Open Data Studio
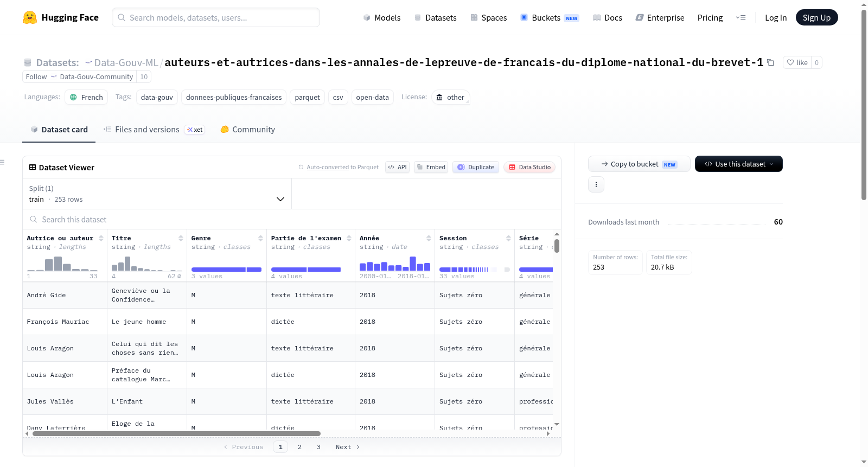 529,167
